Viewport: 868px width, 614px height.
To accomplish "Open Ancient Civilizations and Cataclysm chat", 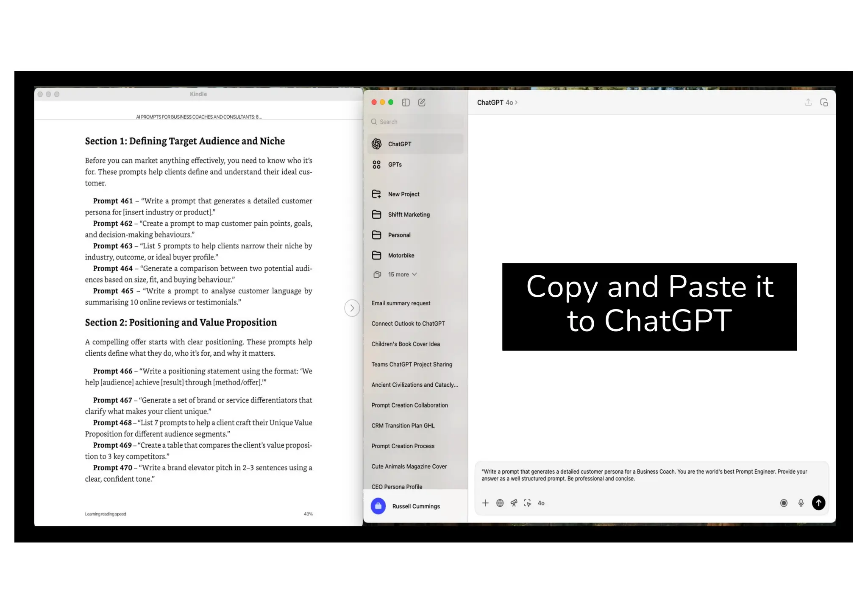I will point(415,385).
